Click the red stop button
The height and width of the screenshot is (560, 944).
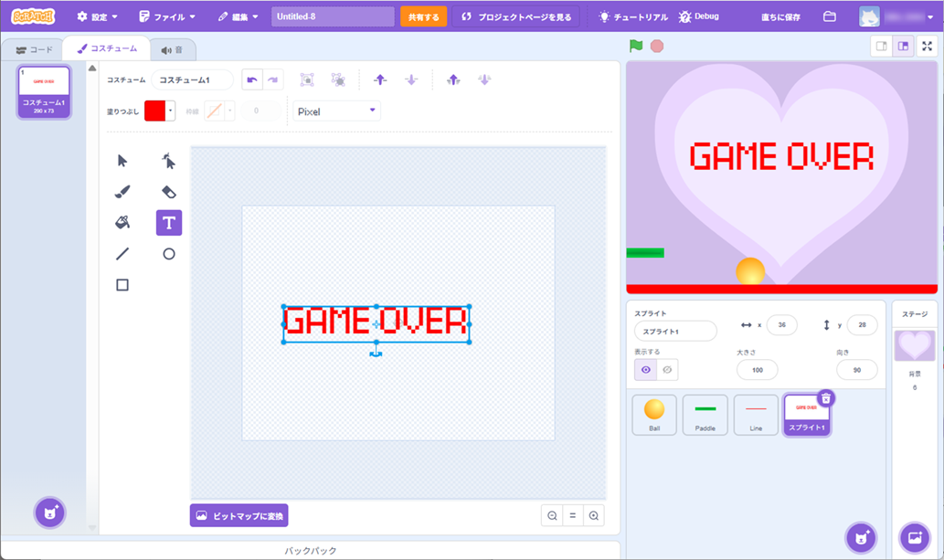[657, 46]
